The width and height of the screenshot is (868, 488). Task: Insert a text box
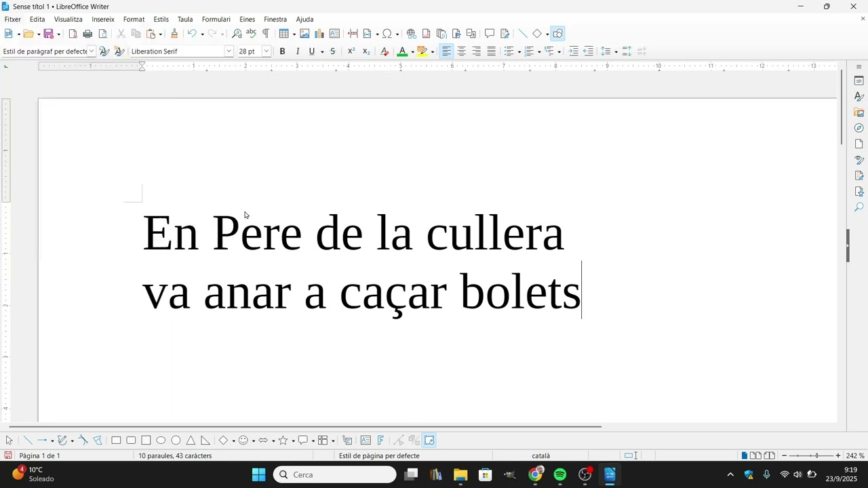click(x=334, y=34)
